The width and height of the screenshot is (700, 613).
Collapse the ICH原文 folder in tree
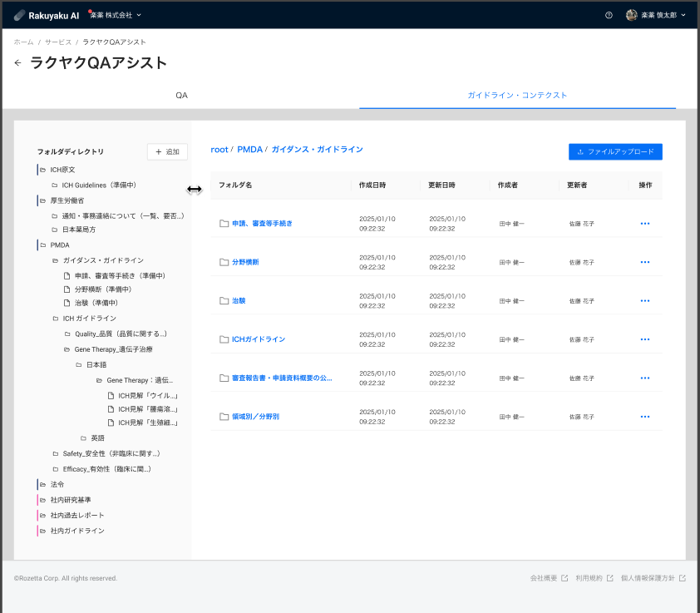point(43,170)
